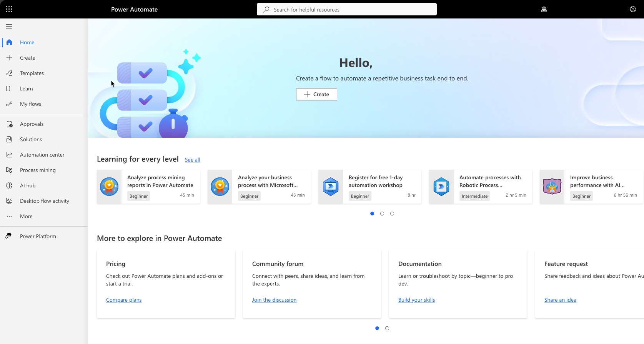Open the Settings gear icon
Screen dimensions: 644x344
pos(633,9)
